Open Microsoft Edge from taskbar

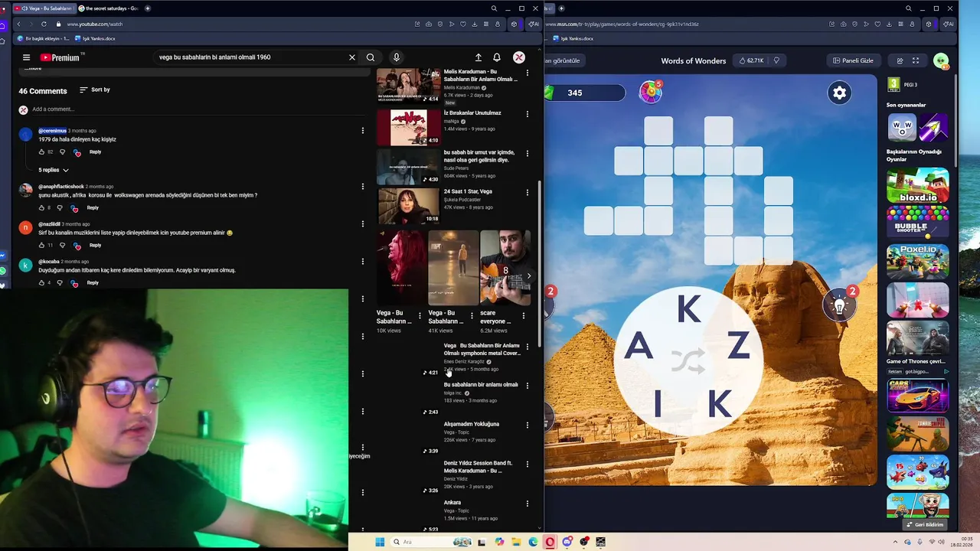point(533,542)
